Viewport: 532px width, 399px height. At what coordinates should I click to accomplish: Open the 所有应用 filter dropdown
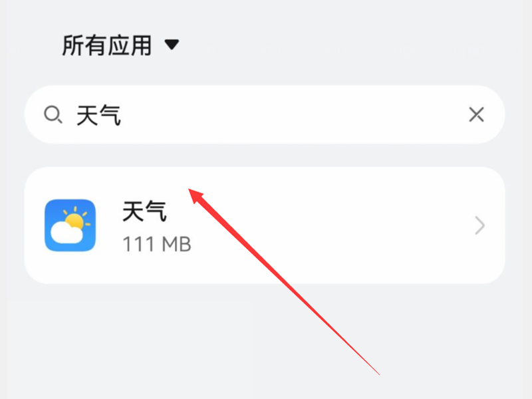click(x=120, y=45)
